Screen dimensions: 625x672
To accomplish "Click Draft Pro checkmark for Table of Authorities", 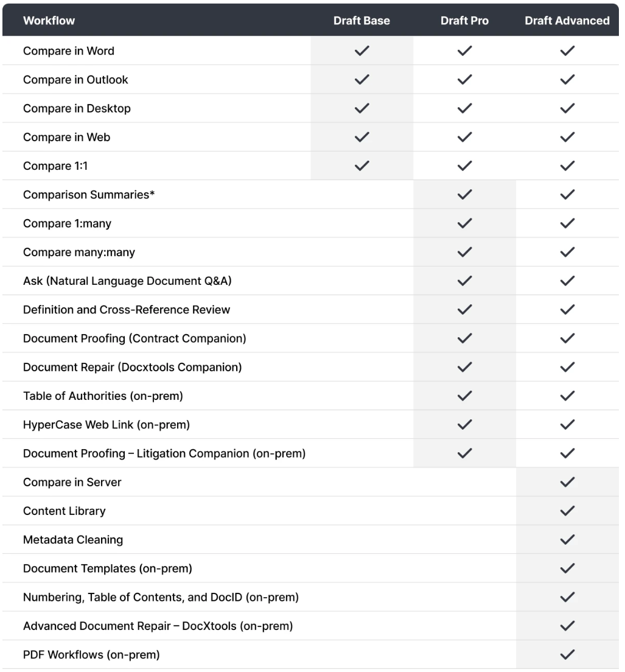I will 464,396.
